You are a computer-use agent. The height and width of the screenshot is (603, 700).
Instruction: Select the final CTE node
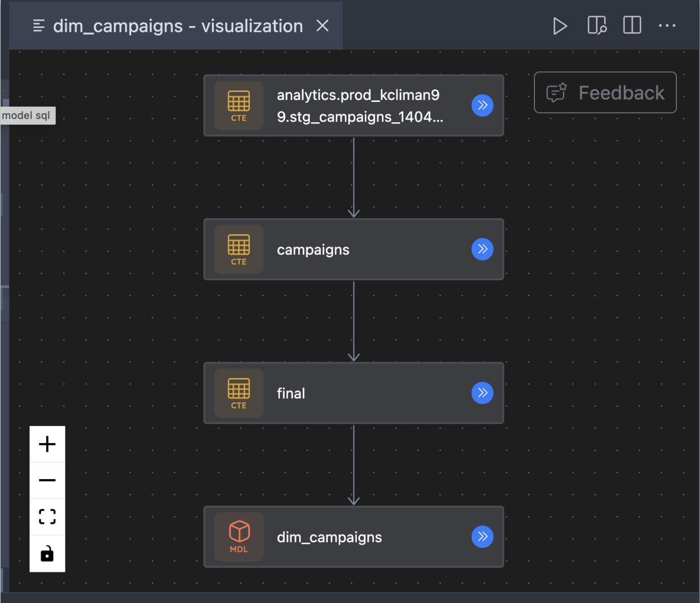coord(354,393)
